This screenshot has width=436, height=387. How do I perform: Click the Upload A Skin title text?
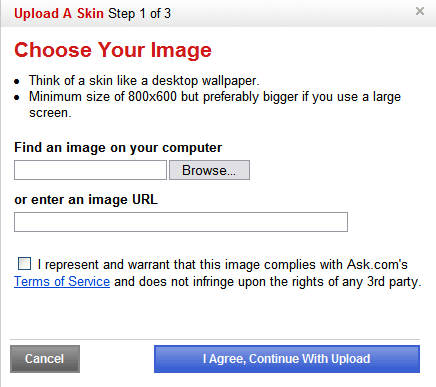pos(59,14)
